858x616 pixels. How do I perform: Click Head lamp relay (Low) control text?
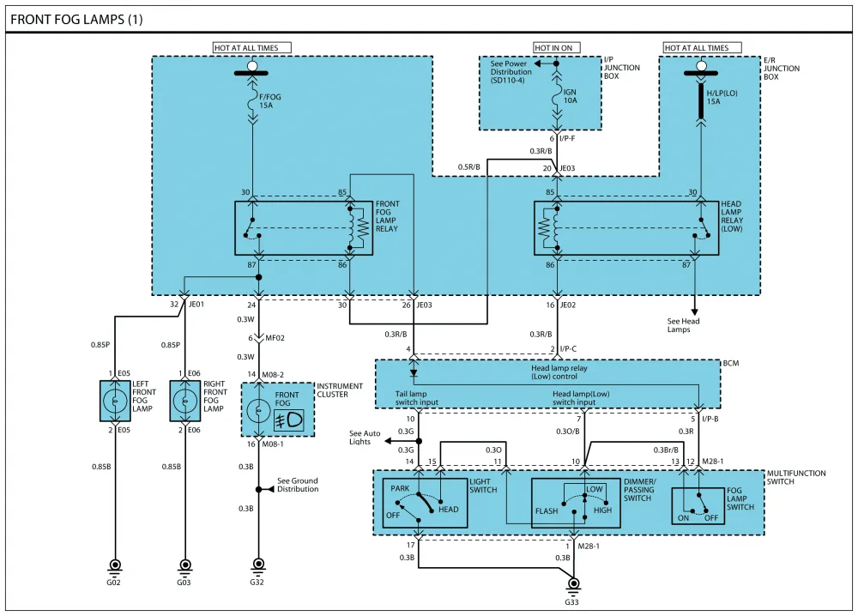[x=559, y=372]
